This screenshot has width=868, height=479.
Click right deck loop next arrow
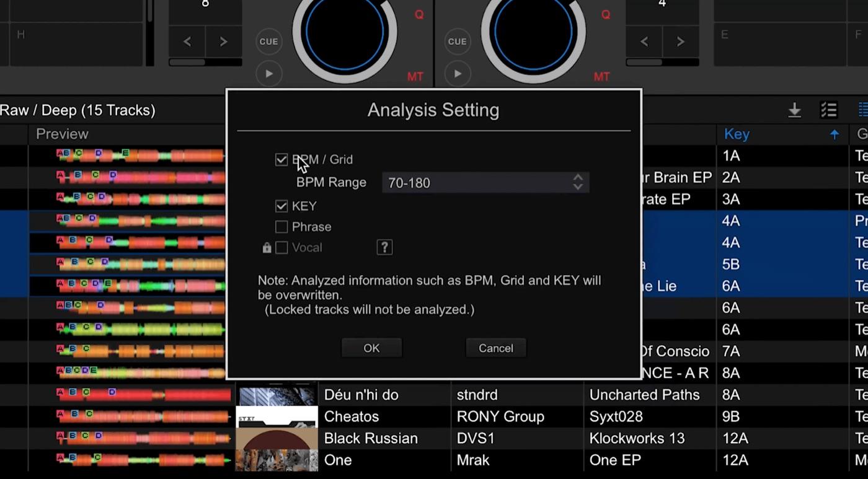681,42
